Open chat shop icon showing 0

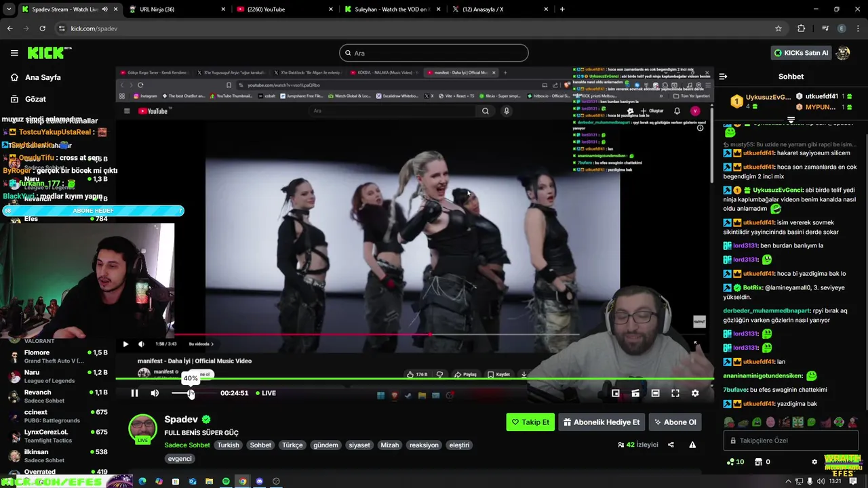click(762, 462)
